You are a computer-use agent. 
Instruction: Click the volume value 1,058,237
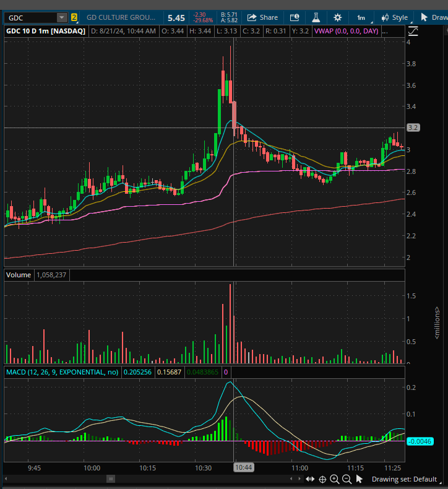point(51,275)
